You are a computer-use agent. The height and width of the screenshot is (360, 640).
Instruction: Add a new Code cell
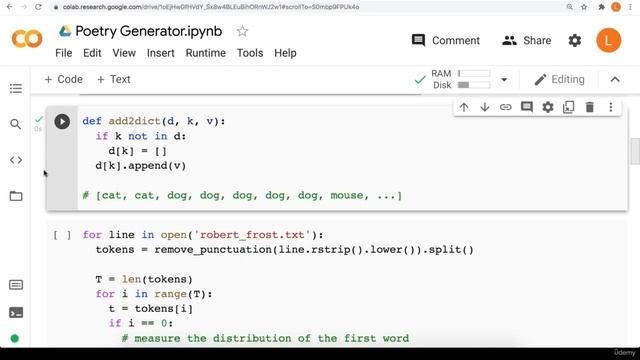click(x=63, y=79)
